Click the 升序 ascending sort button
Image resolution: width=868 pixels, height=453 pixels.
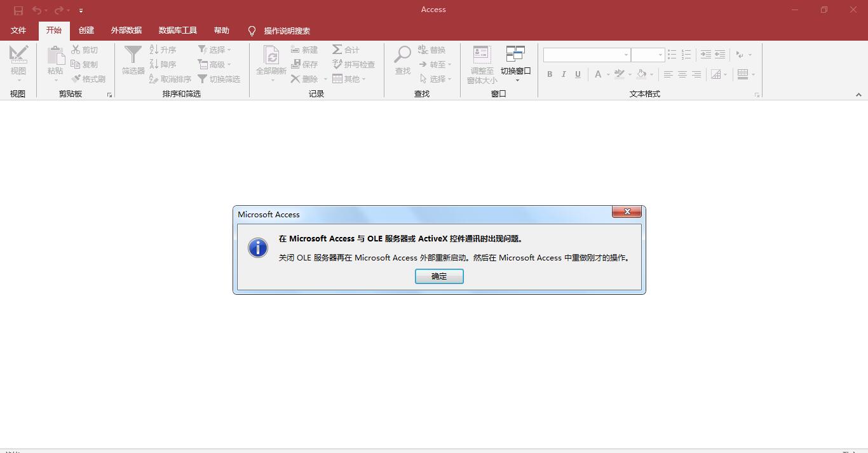pos(163,50)
